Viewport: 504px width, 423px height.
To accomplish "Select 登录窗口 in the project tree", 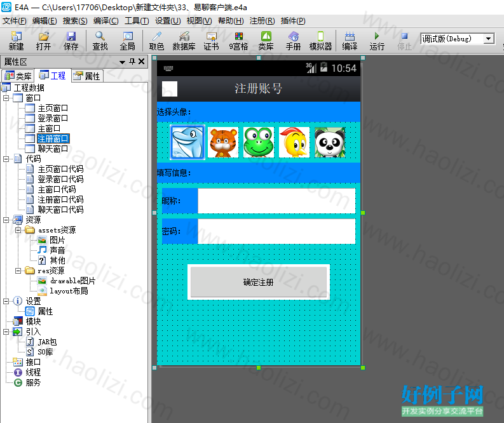I will pos(52,118).
